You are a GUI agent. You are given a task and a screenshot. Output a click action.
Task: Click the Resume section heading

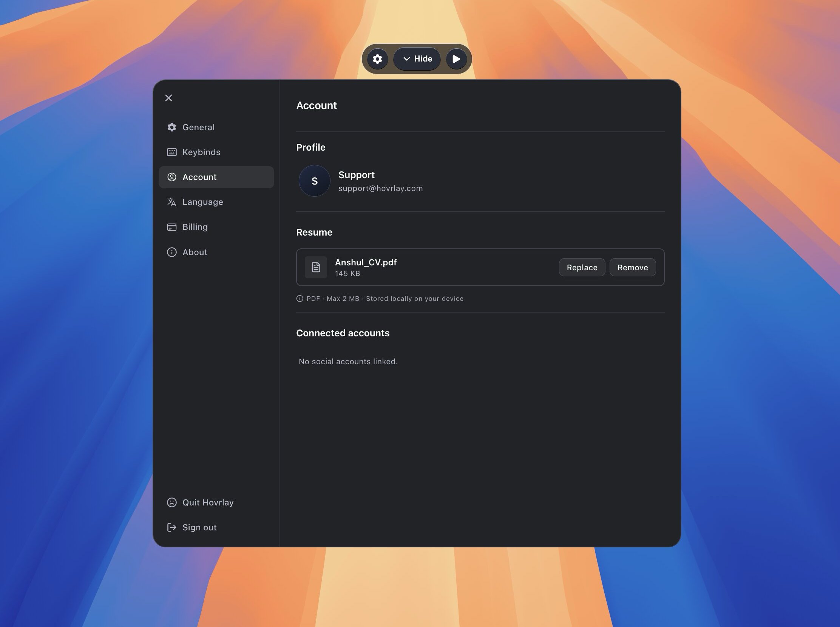(314, 232)
